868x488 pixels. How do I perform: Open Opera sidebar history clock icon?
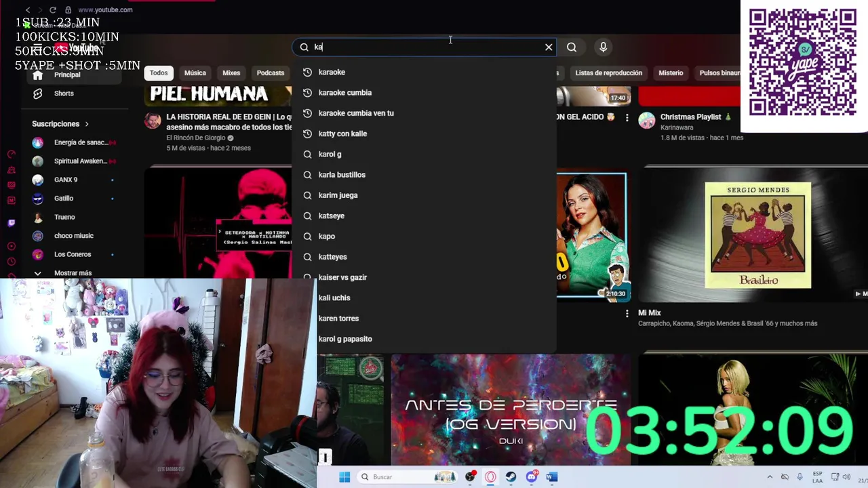click(12, 262)
